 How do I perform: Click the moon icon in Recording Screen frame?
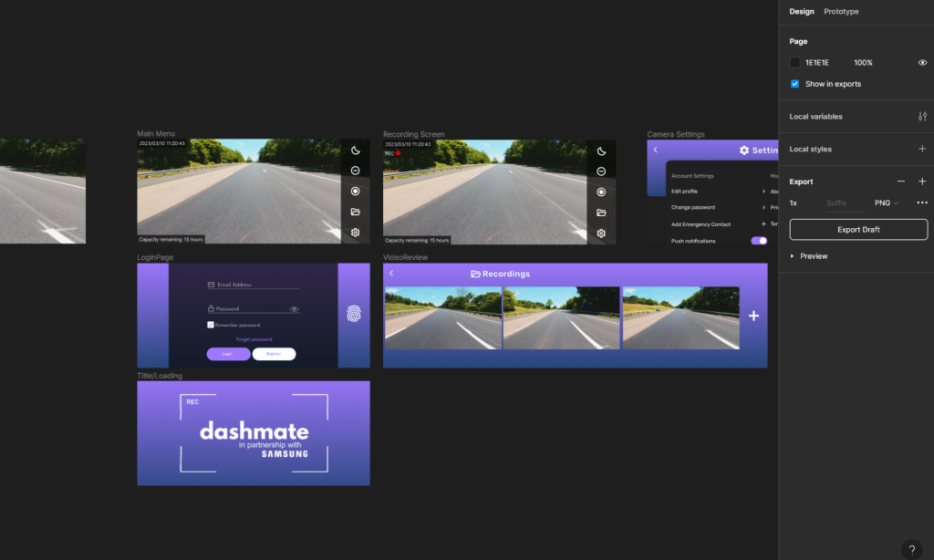[602, 151]
